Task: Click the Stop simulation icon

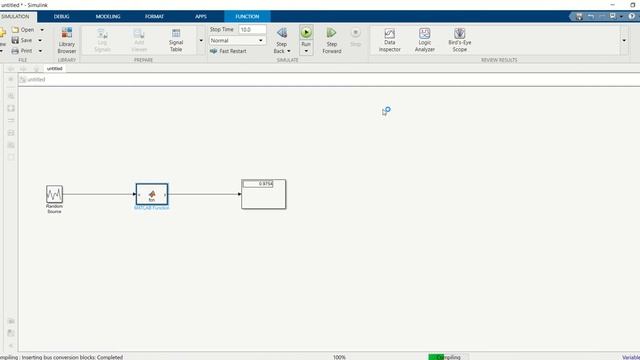Action: (356, 33)
